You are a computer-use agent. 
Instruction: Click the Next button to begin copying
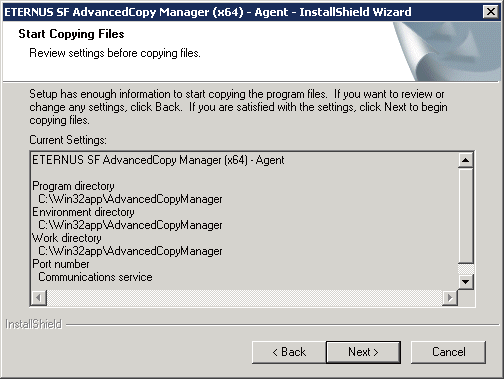(x=363, y=352)
